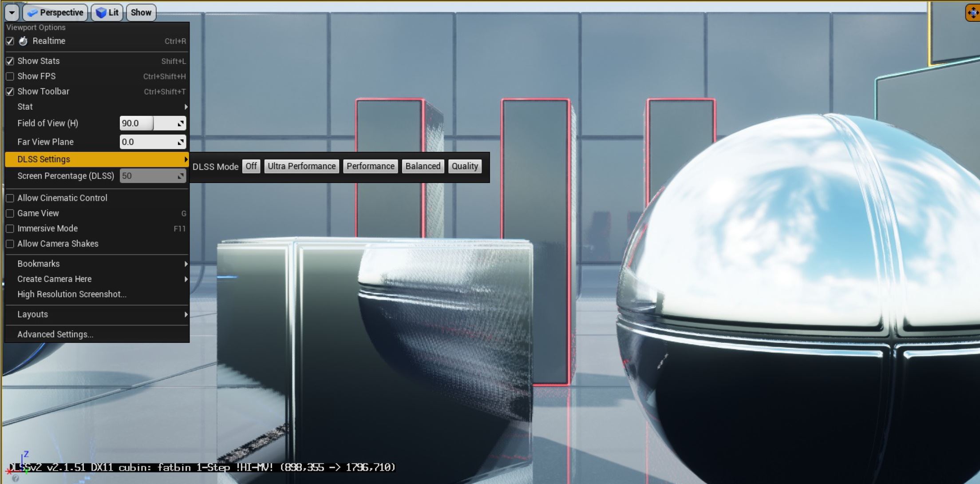Expand the Layouts submenu
Screen dimensions: 980x484
tap(97, 314)
